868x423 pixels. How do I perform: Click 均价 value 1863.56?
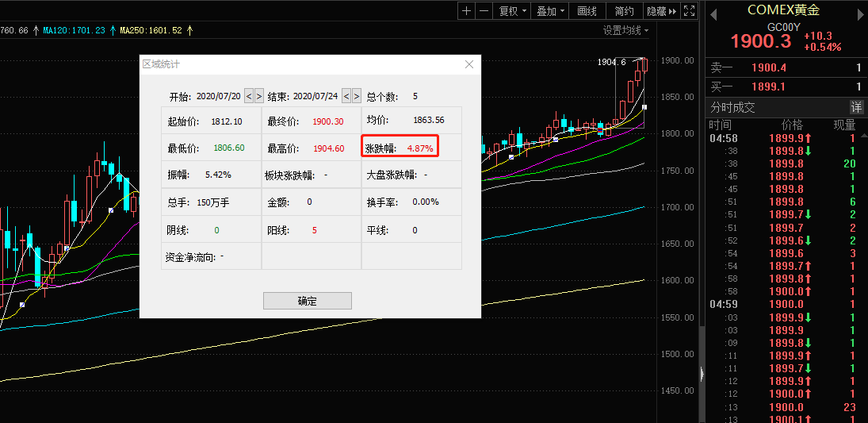point(429,120)
